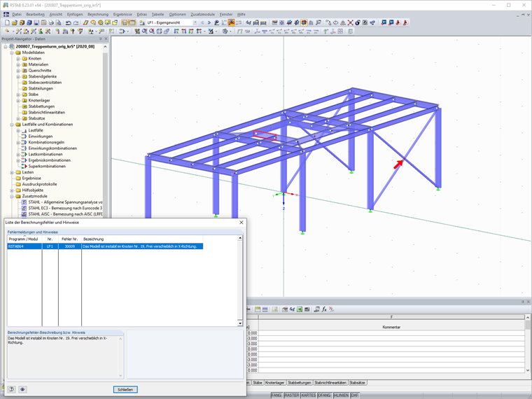Click navigator scrollbar up arrow

(x=105, y=46)
